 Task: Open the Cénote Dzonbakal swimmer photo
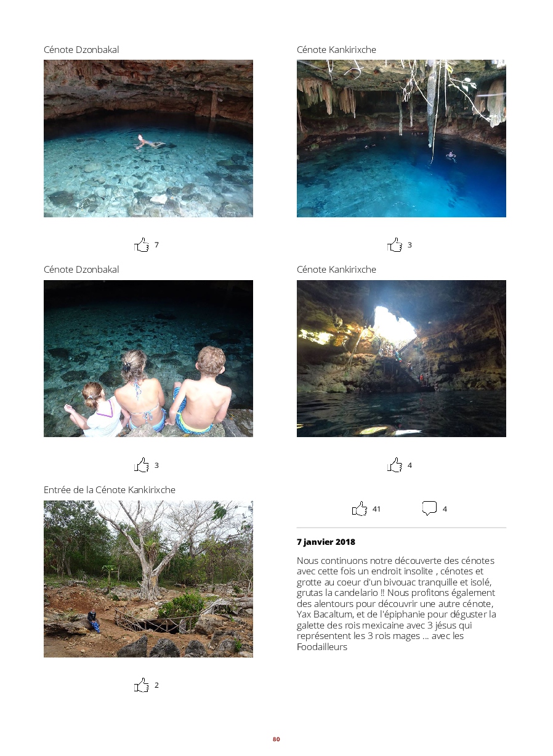(148, 139)
